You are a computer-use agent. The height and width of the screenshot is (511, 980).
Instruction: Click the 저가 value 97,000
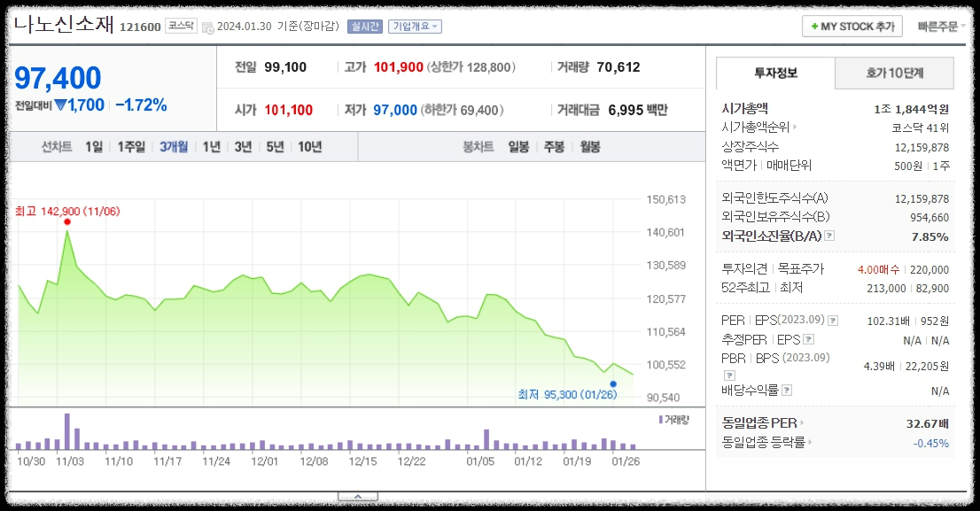pyautogui.click(x=395, y=110)
